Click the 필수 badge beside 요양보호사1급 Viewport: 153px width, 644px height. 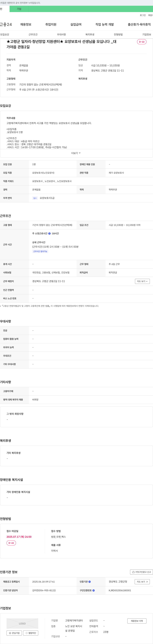click(x=35, y=198)
